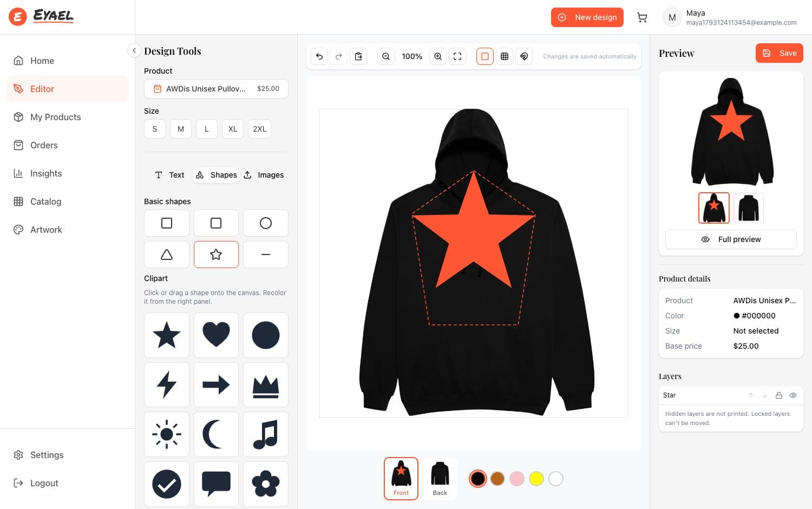Add a triangle basic shape
This screenshot has height=509, width=812.
[x=167, y=255]
